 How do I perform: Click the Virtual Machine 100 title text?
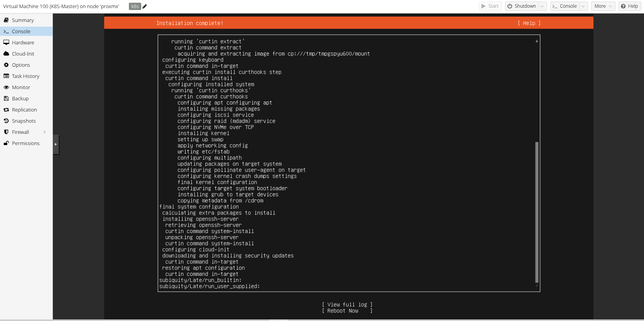[61, 6]
